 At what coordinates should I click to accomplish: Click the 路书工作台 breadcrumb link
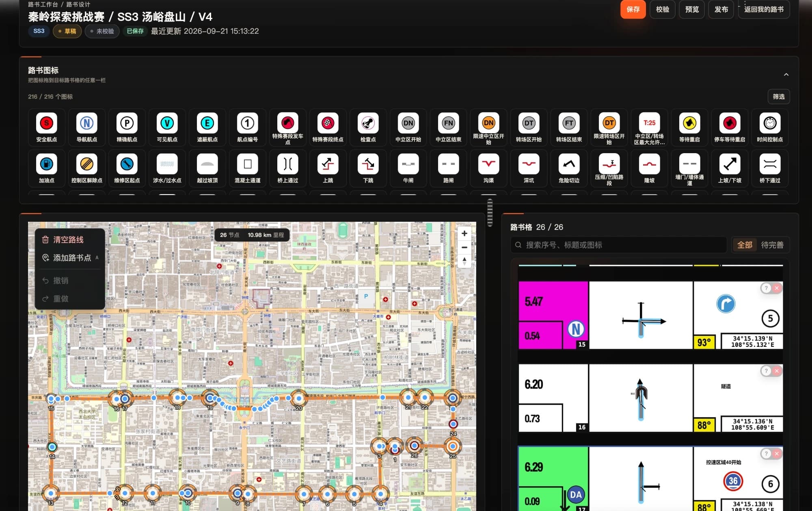click(x=43, y=4)
